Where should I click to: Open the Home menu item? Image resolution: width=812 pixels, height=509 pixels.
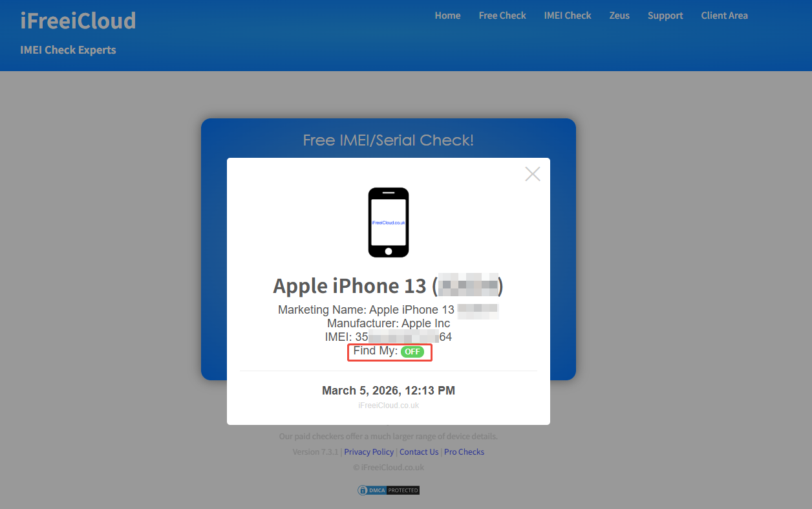447,15
